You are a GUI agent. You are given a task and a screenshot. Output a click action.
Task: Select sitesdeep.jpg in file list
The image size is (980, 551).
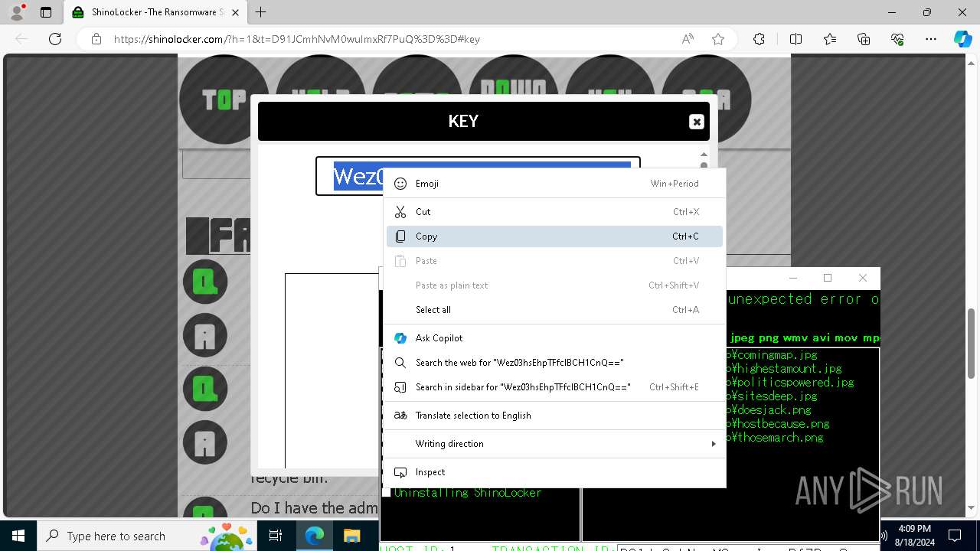[x=773, y=396]
